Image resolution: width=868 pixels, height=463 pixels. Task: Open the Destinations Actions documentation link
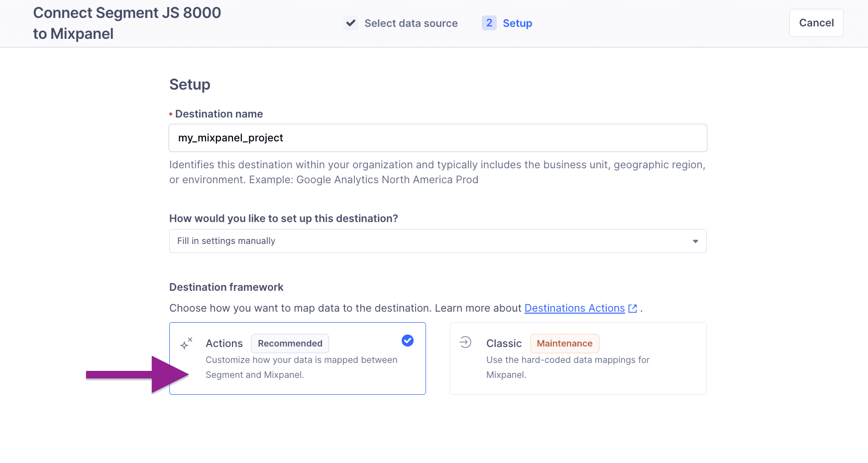pyautogui.click(x=574, y=308)
